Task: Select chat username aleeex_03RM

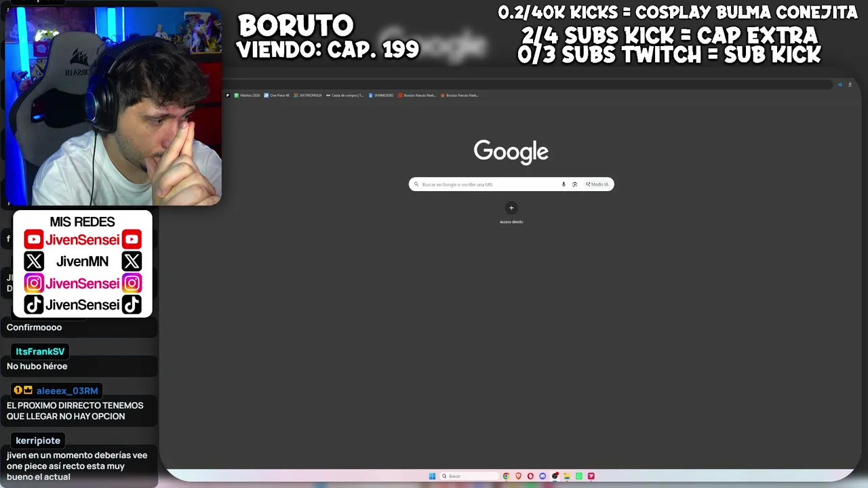Action: [x=67, y=390]
